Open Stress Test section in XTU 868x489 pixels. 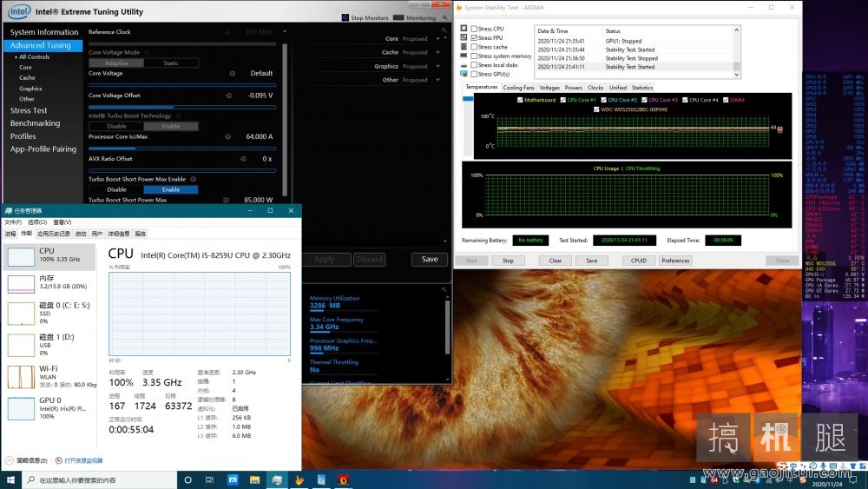point(29,111)
